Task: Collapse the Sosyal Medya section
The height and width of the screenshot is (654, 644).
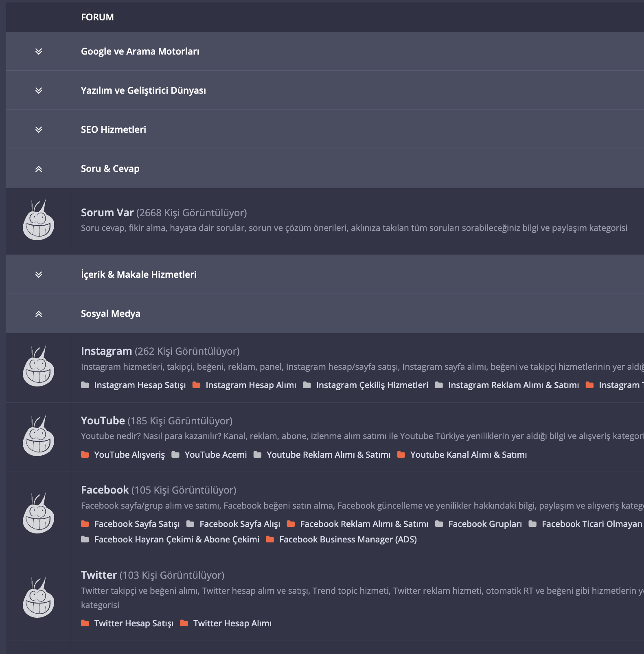Action: click(x=39, y=314)
